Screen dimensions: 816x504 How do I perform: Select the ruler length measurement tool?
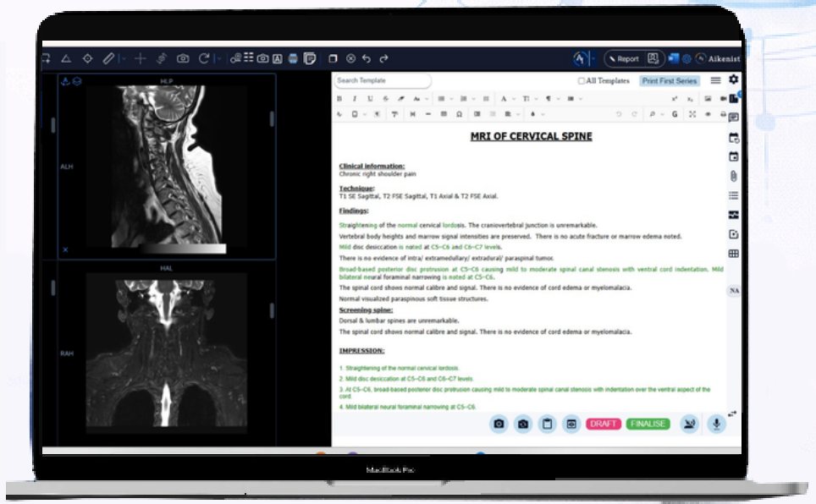(x=108, y=59)
